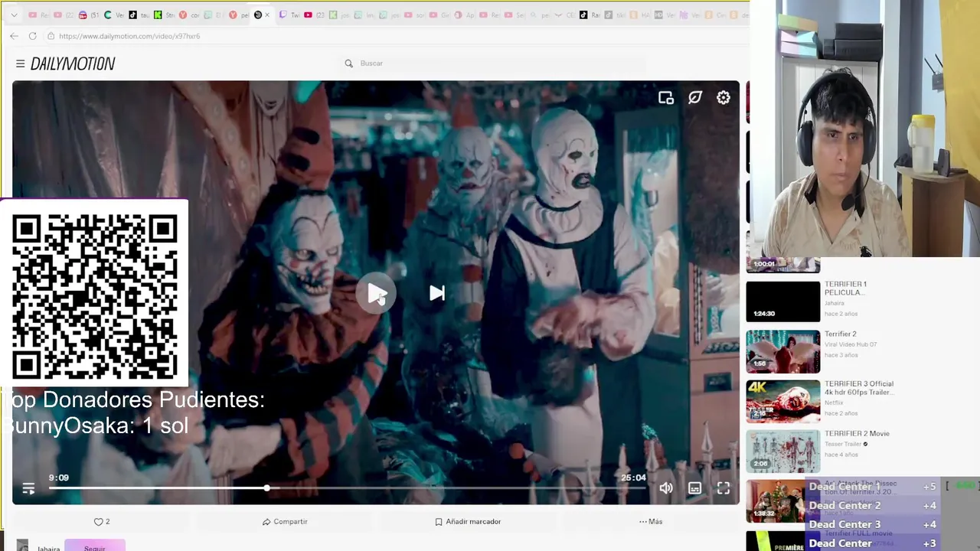Switch to the 'Ap' browser tab
The height and width of the screenshot is (551, 980).
[x=464, y=15]
